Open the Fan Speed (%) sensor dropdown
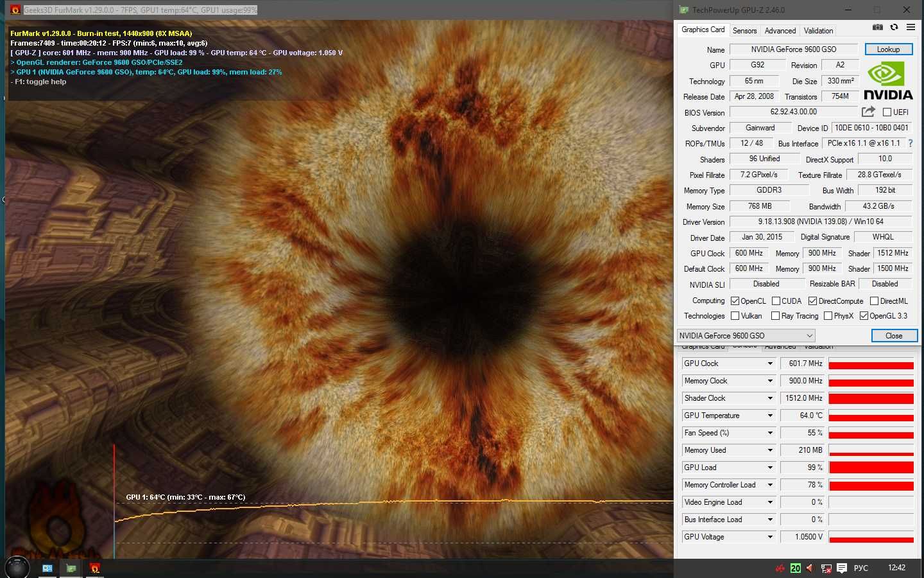Screen dimensions: 924x578 click(770, 433)
